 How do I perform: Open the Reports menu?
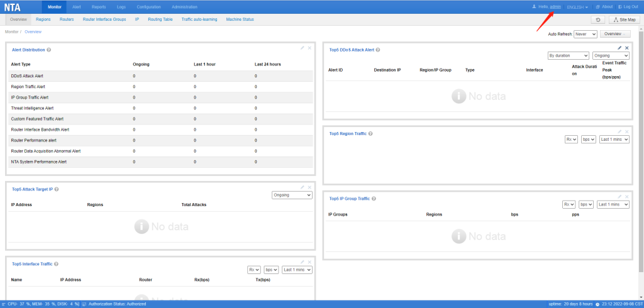[99, 7]
